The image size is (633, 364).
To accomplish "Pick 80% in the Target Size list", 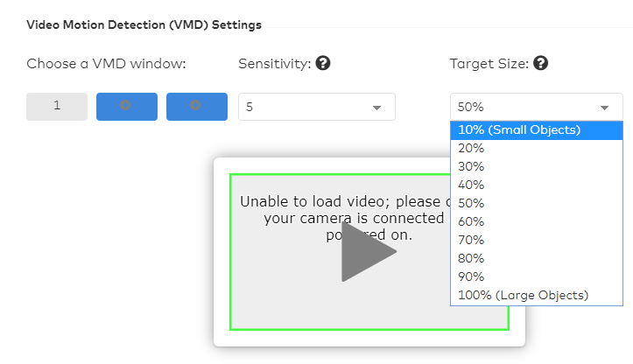I will click(x=472, y=258).
